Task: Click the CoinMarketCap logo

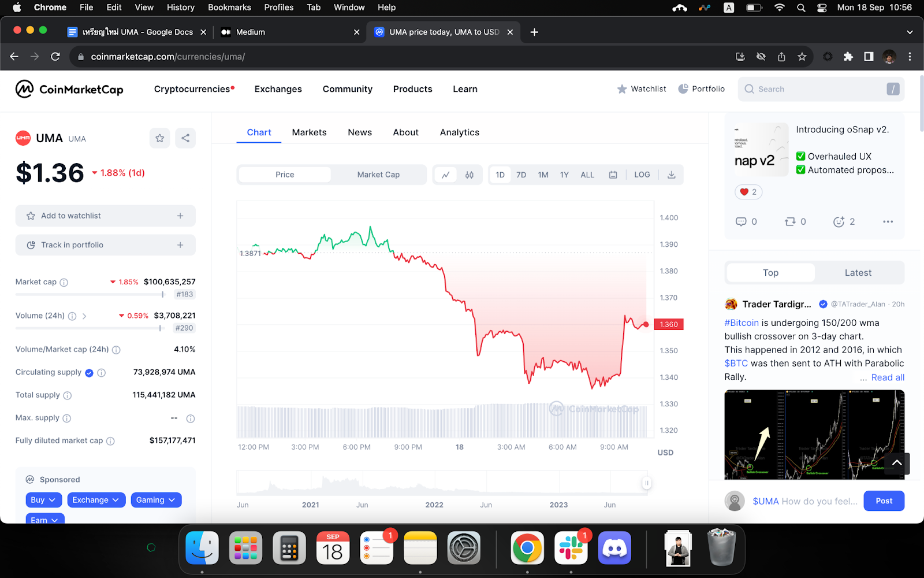Action: click(69, 89)
